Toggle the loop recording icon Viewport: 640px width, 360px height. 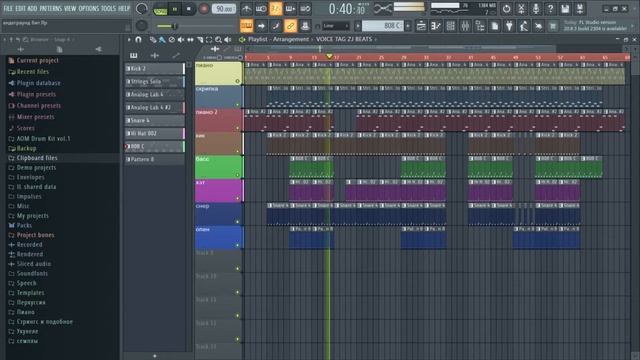click(x=305, y=9)
